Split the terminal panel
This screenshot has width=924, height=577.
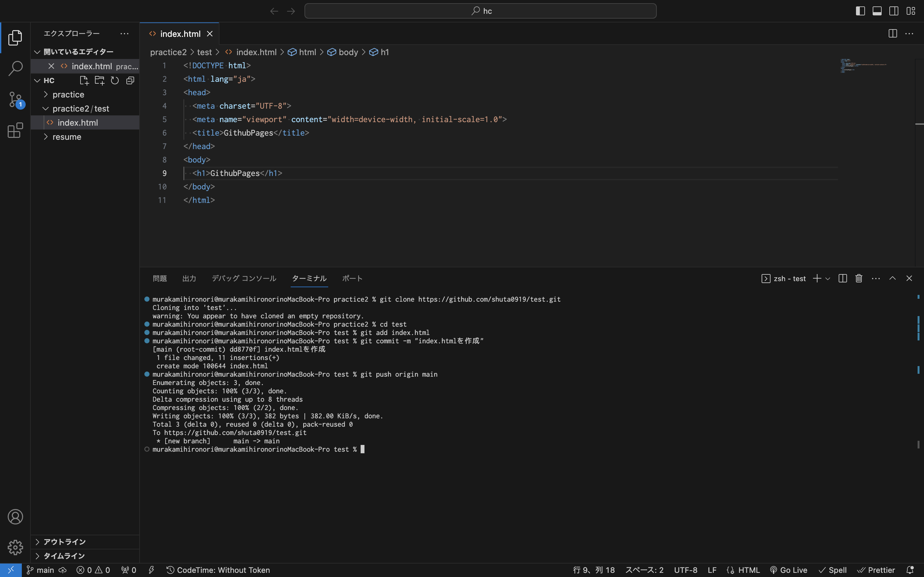(x=843, y=279)
